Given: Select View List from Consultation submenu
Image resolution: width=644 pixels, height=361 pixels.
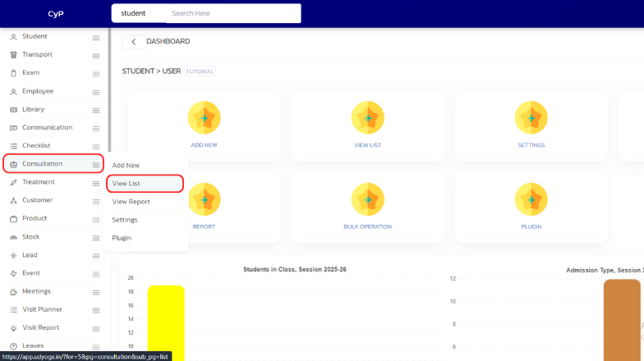Looking at the screenshot, I should (126, 184).
